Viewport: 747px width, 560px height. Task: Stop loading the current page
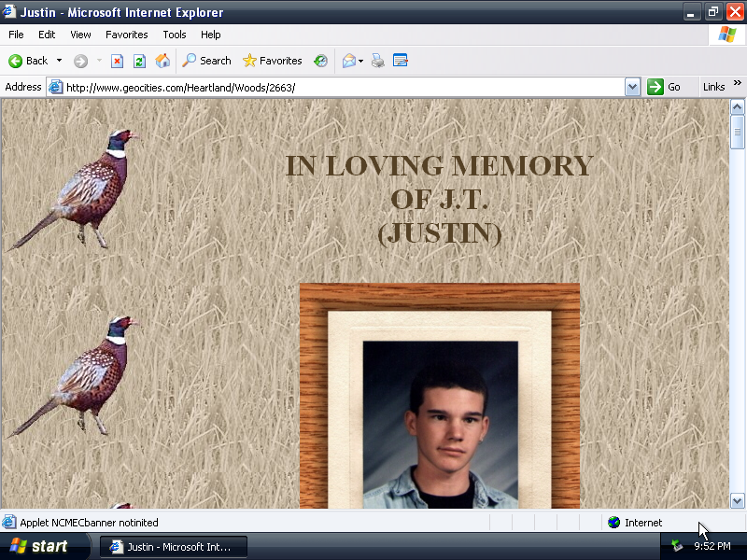[x=116, y=61]
